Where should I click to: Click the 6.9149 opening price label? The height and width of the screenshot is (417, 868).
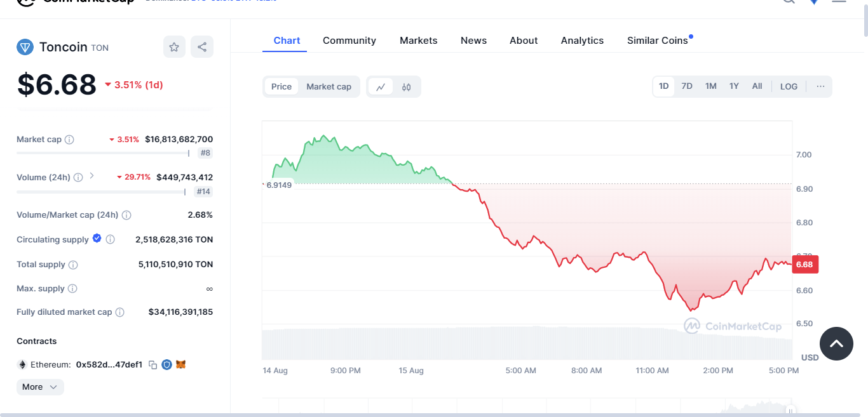(279, 185)
